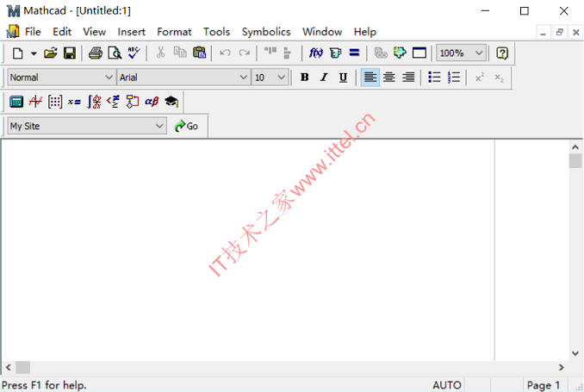The height and width of the screenshot is (392, 584).
Task: Click the Insert Hyperlink icon
Action: [x=381, y=53]
